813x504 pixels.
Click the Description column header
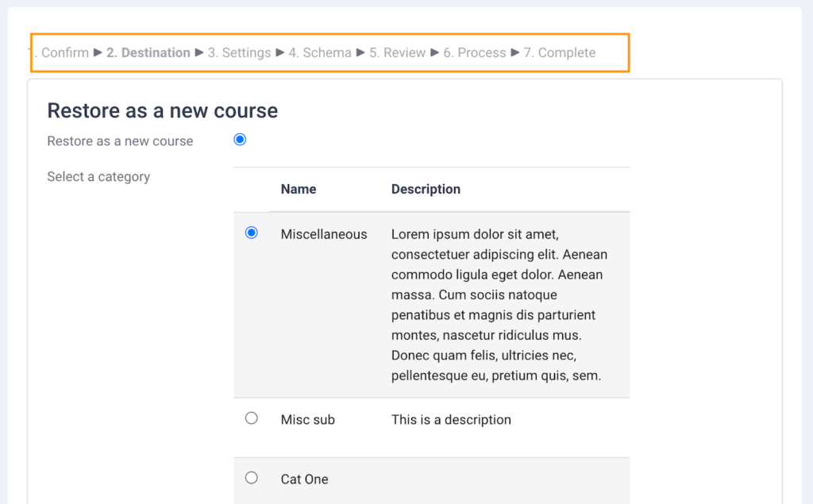point(426,189)
